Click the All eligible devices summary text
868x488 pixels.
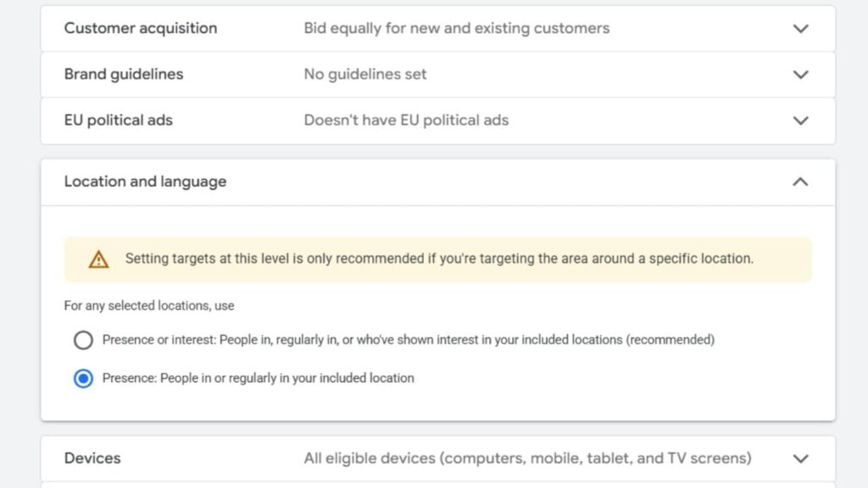[x=527, y=457]
